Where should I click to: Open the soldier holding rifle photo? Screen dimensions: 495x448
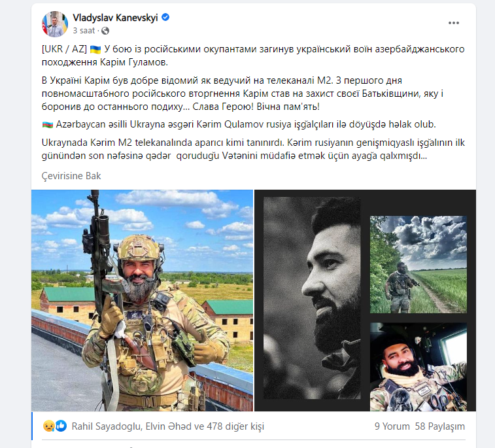coord(143,300)
